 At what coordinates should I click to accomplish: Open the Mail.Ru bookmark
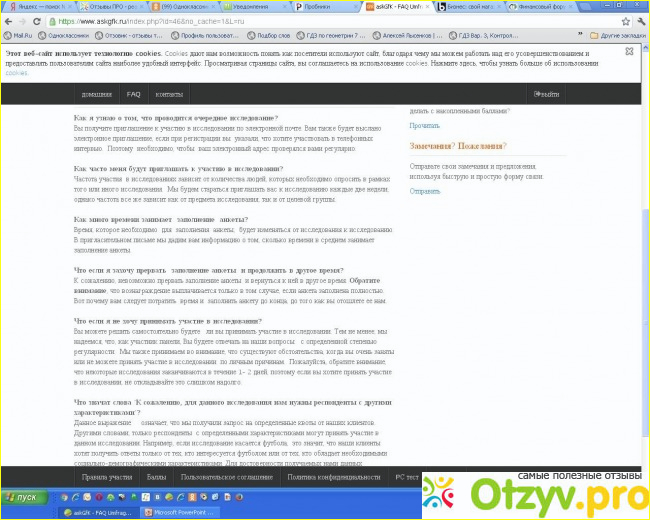22,34
